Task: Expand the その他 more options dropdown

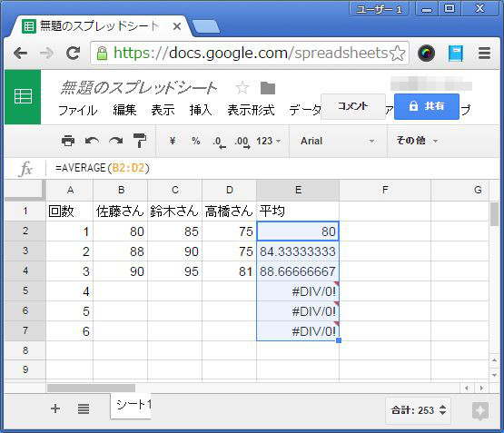Action: (417, 141)
